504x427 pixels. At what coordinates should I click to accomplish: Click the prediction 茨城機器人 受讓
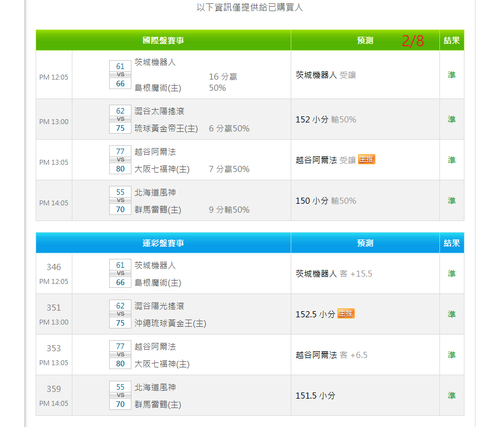pyautogui.click(x=326, y=75)
